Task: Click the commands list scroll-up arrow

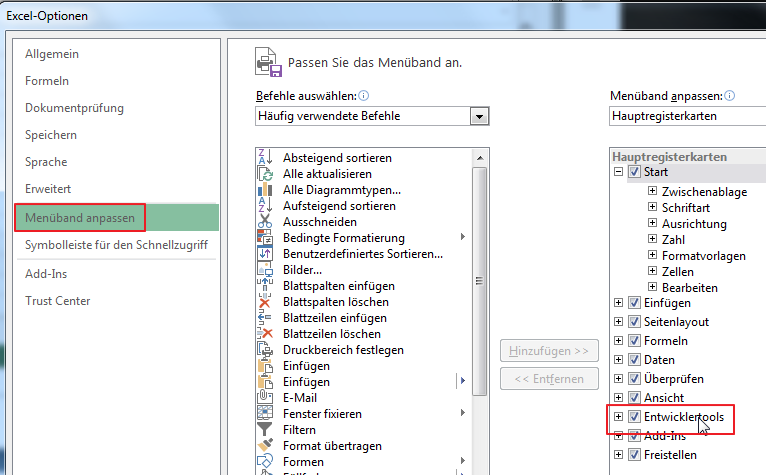Action: (480, 158)
